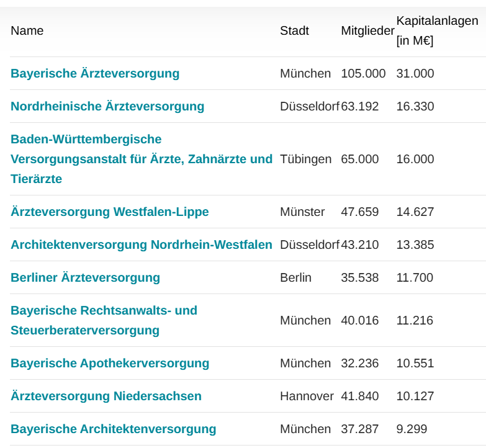This screenshot has height=448, width=486.
Task: Click the Berliner Ärzteversorgung link
Action: point(86,277)
